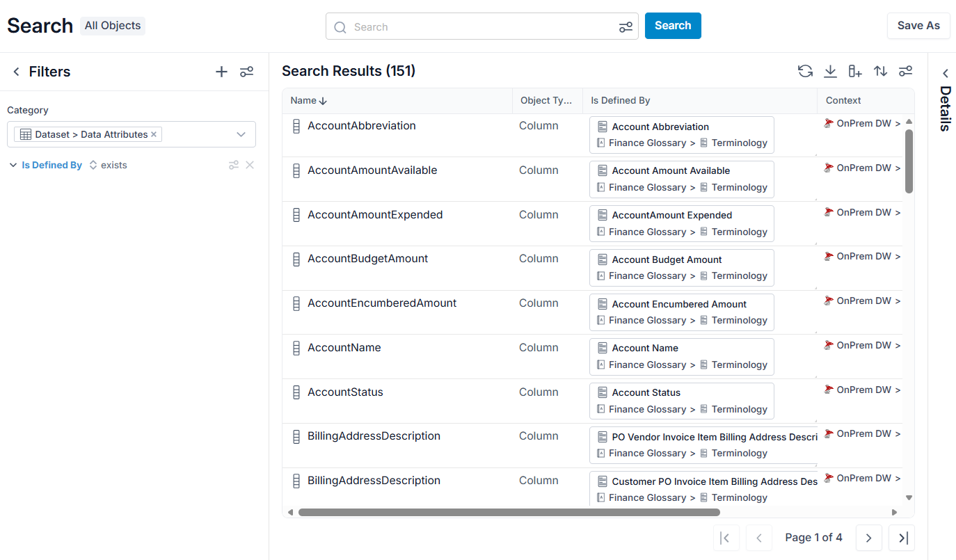Open the Category dropdown arrow
This screenshot has height=560, width=956.
241,134
